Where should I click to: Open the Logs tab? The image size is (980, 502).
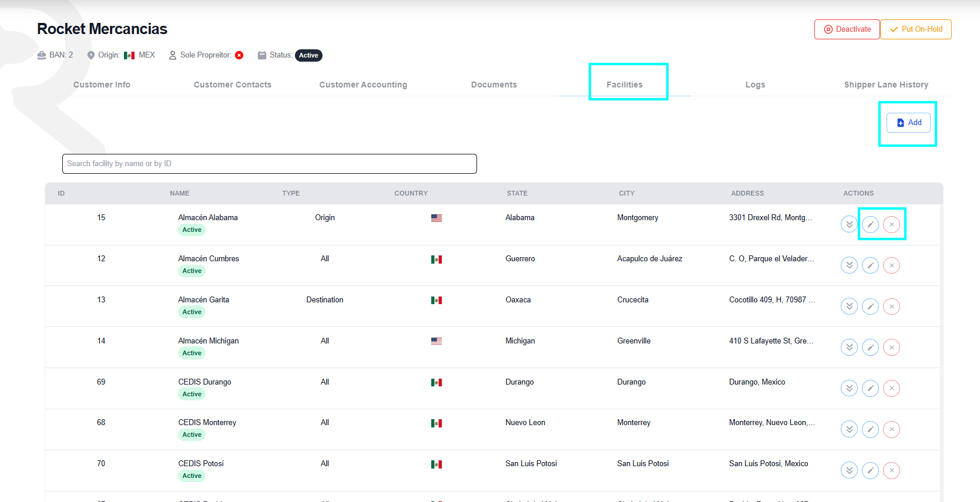755,85
